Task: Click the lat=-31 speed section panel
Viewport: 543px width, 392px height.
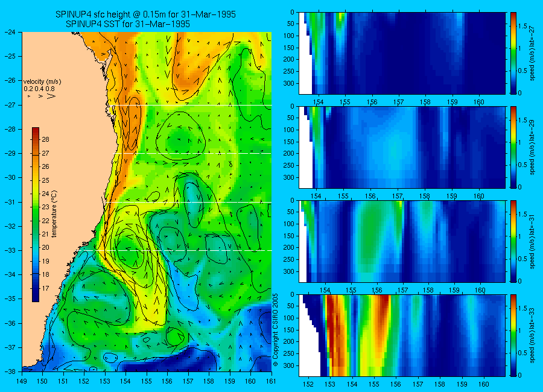Action: pyautogui.click(x=402, y=241)
